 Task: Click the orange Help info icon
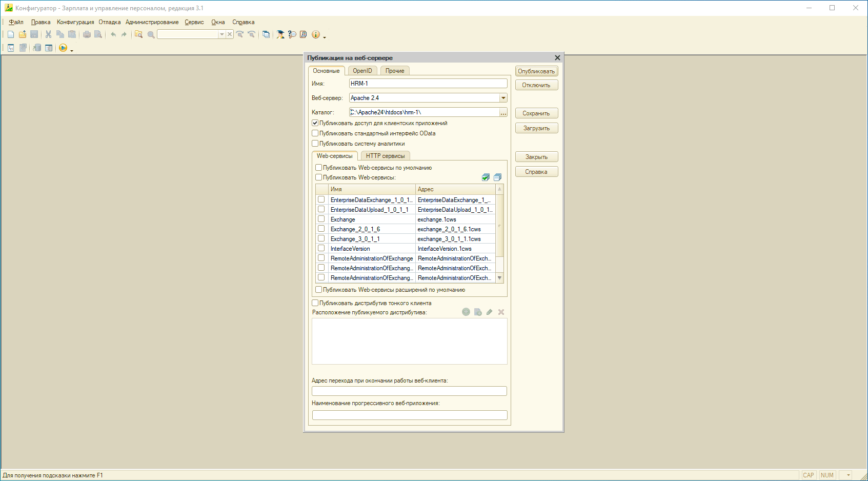click(x=316, y=34)
